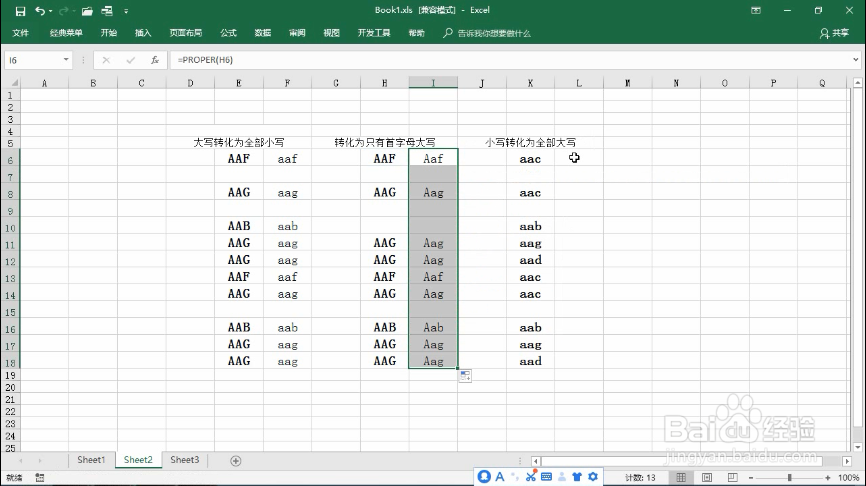Switch to Sheet1 tab
866x486 pixels.
tap(91, 460)
